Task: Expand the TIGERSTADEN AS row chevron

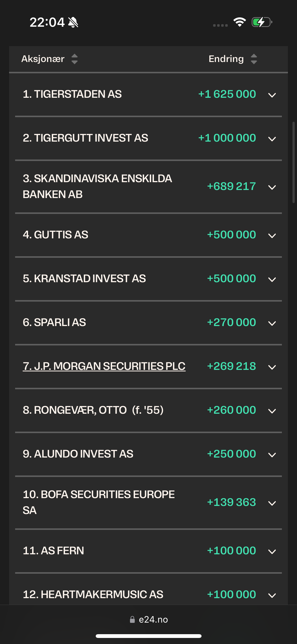Action: coord(272,95)
